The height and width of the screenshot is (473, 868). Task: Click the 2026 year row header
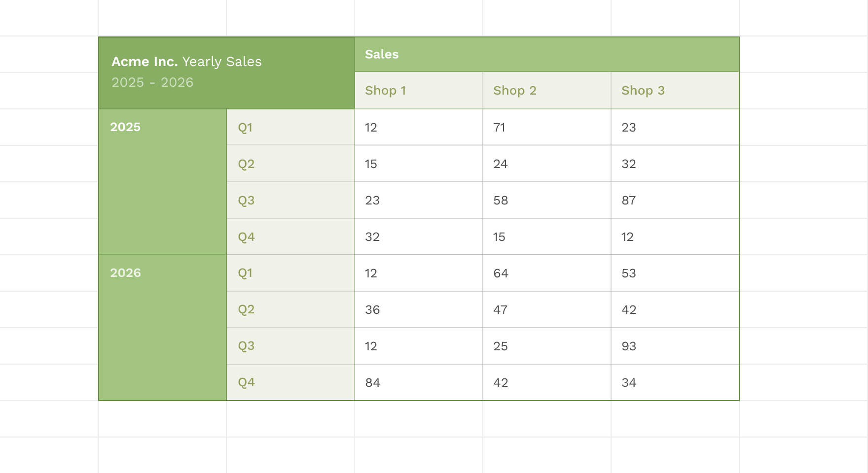point(162,328)
